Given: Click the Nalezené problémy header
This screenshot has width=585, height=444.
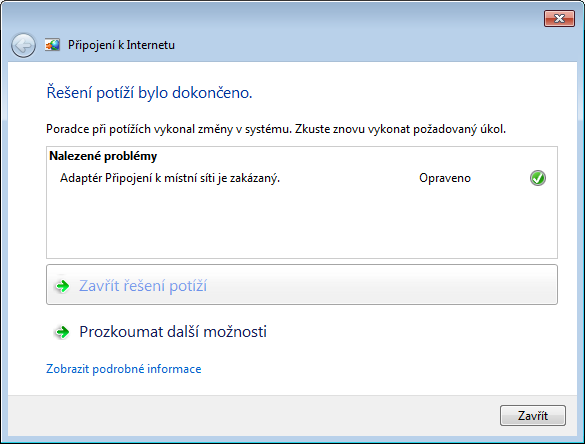Looking at the screenshot, I should click(x=103, y=156).
